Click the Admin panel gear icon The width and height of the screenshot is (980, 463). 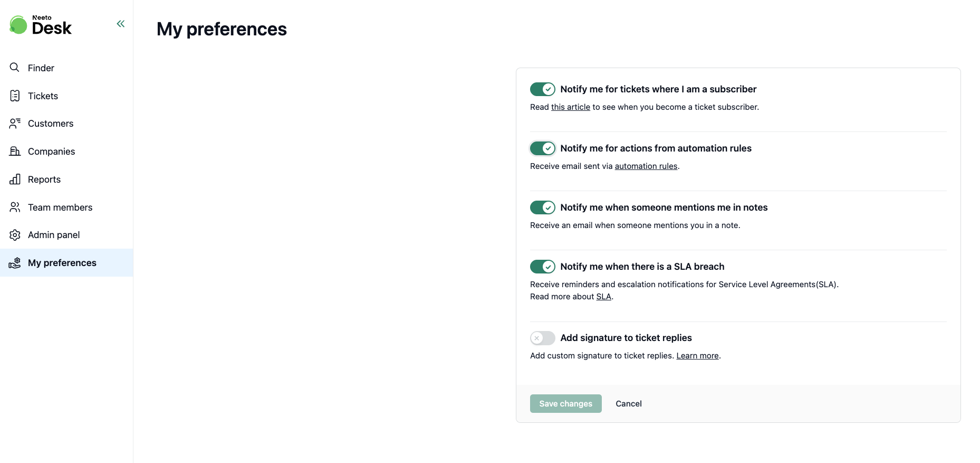pos(15,235)
